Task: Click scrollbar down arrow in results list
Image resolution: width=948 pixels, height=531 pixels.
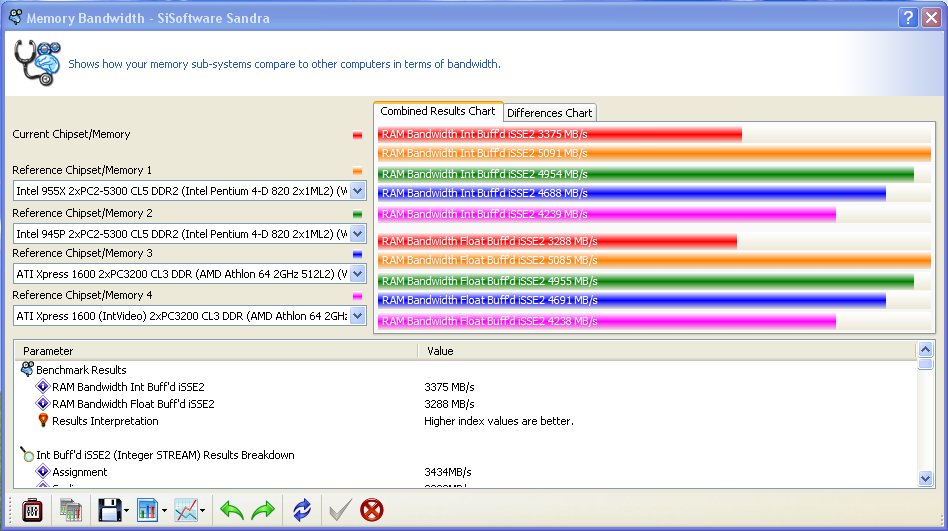Action: click(925, 478)
